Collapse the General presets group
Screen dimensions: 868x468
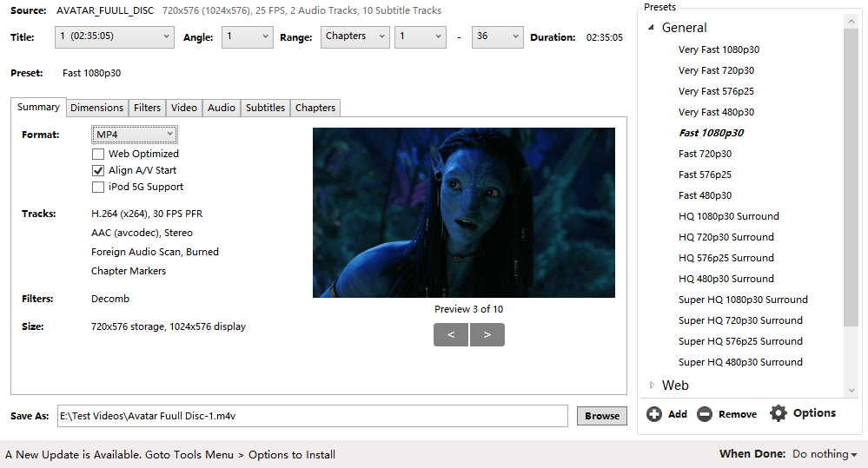point(652,27)
